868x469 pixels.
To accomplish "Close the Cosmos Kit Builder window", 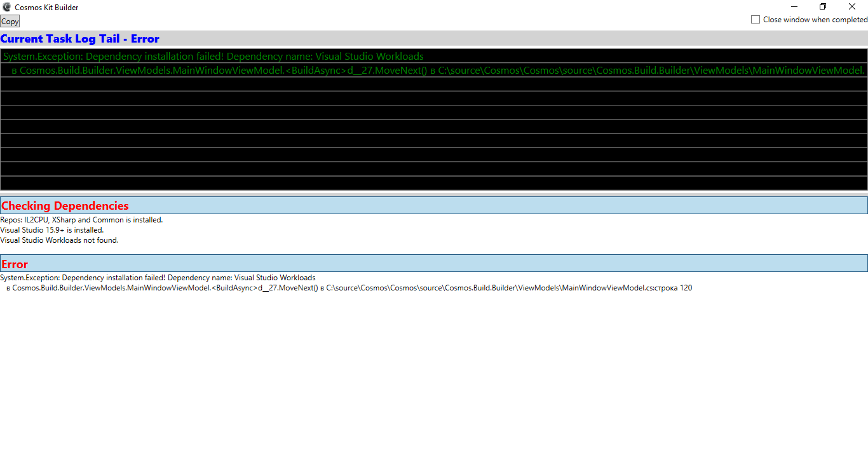I will pos(852,6).
